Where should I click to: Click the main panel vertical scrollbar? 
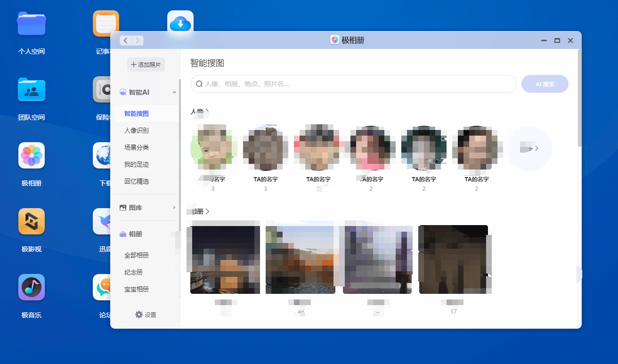[579, 99]
